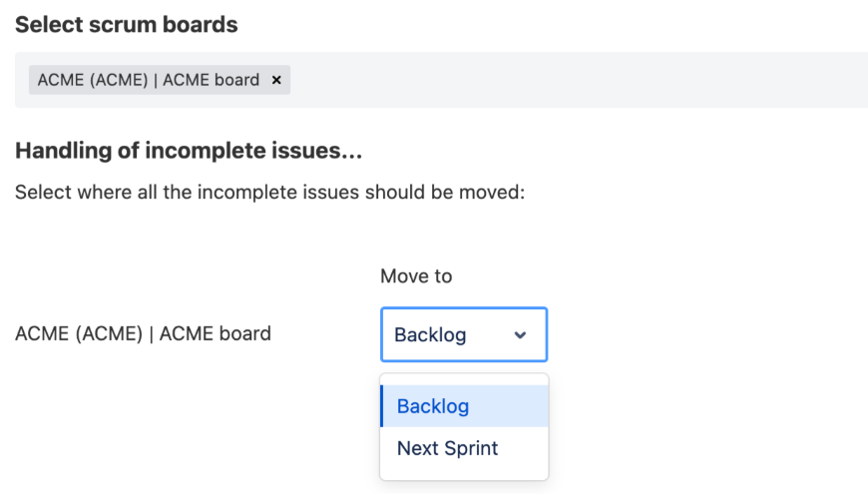Click the chevron arrow in Backlog dropdown
868x494 pixels.
pos(520,335)
